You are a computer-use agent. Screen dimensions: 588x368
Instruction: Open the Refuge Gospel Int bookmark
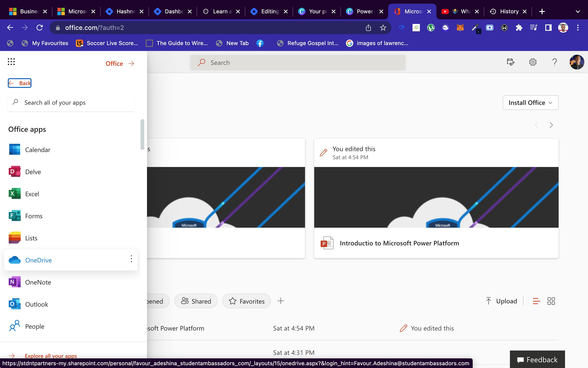pyautogui.click(x=308, y=43)
